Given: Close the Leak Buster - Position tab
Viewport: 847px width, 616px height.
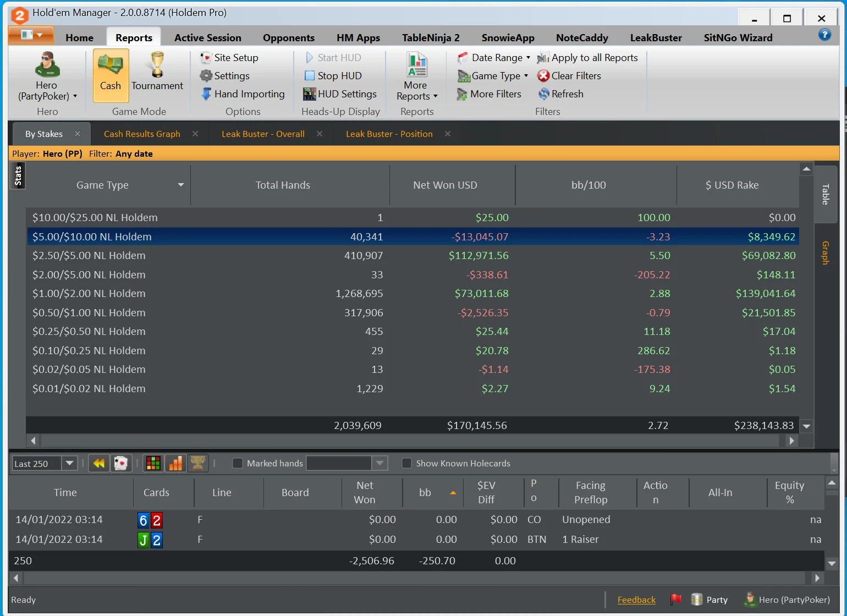Looking at the screenshot, I should pos(448,134).
